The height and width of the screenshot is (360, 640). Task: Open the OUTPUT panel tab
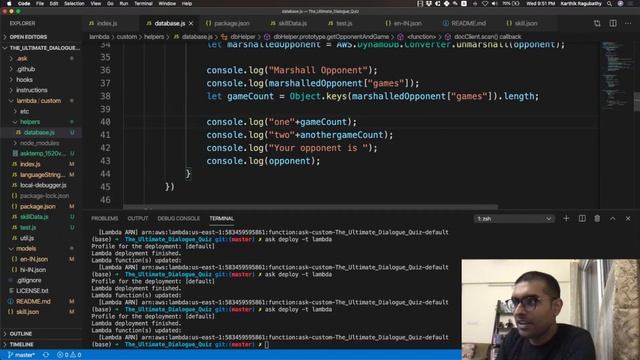pos(138,219)
